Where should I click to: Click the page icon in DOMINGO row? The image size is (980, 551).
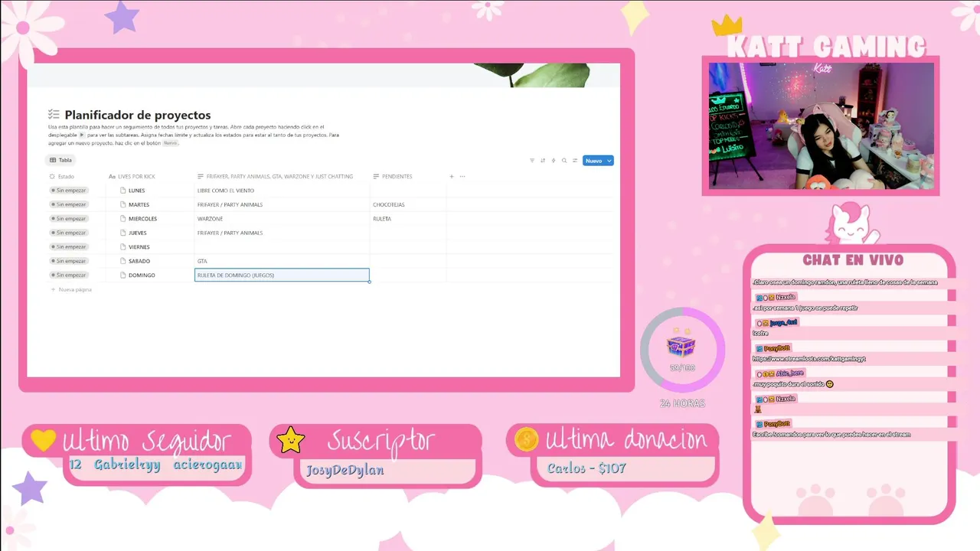(x=122, y=275)
